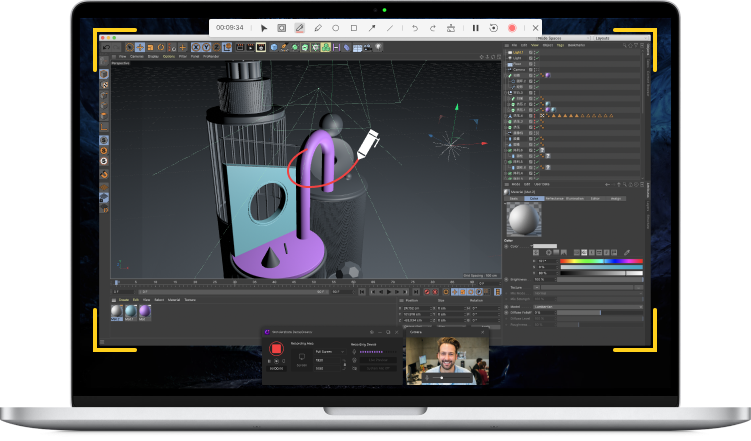Open the Full Screen capture dropdown
This screenshot has height=441, width=751.
(330, 351)
